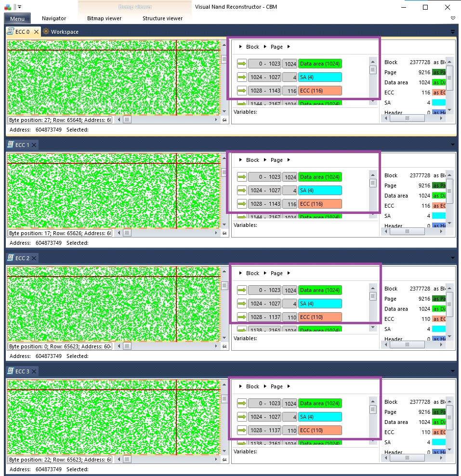The width and height of the screenshot is (461, 476).
Task: Click the arrow icon for 1024 - 1027 in ECC 0
Action: point(242,77)
